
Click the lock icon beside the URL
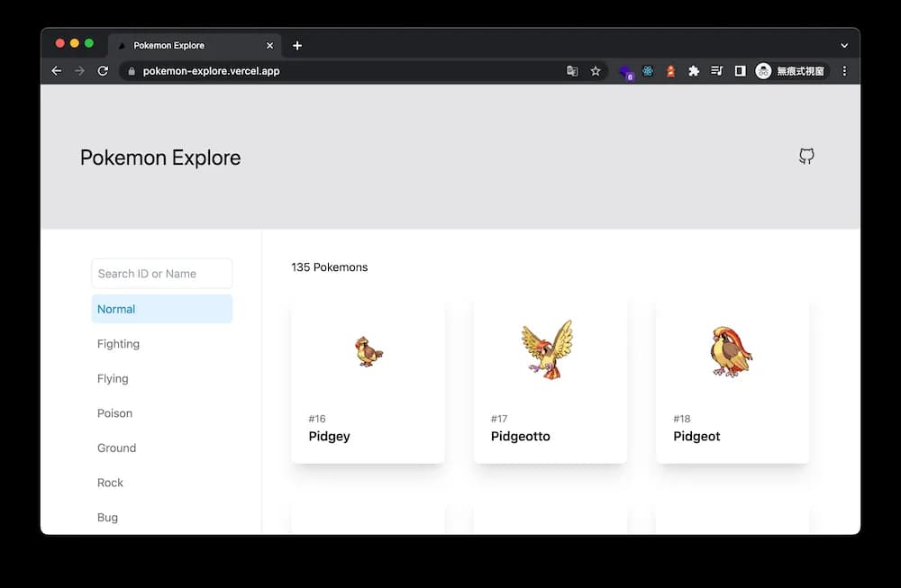point(132,71)
